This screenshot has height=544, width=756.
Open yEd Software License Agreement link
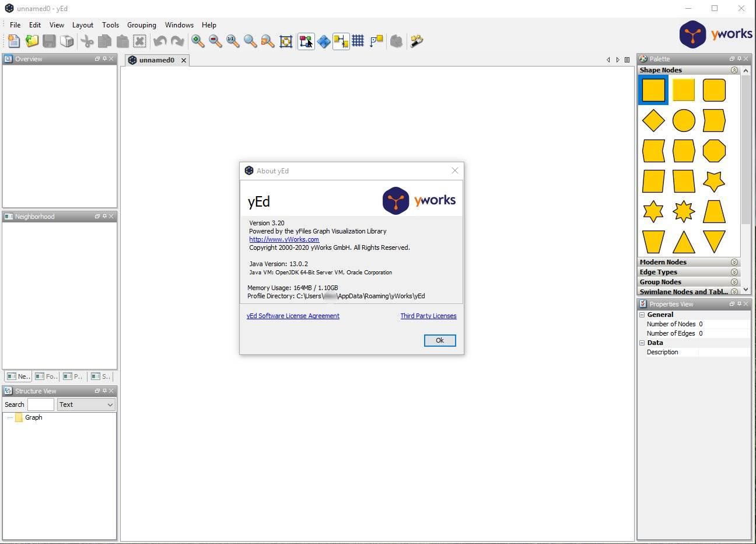(x=293, y=316)
